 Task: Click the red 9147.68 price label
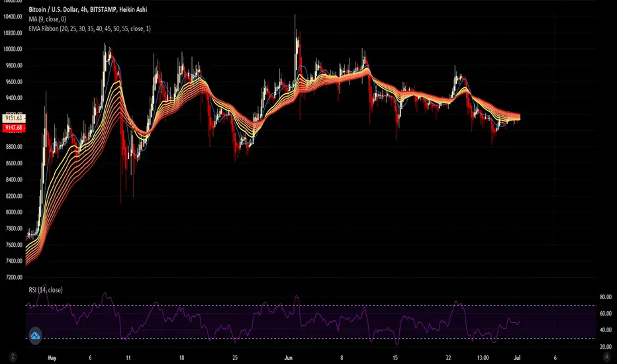point(14,128)
